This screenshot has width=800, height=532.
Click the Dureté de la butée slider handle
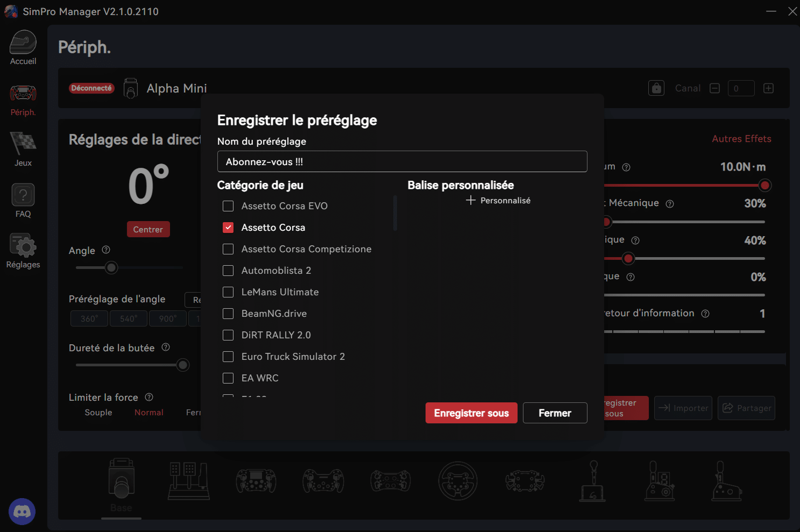[x=183, y=365]
